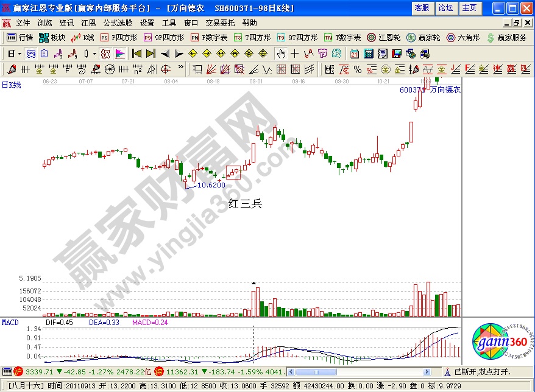Image resolution: width=535 pixels, height=392 pixels.
Task: Click the 红三兵 highlighted candle box
Action: coord(233,172)
